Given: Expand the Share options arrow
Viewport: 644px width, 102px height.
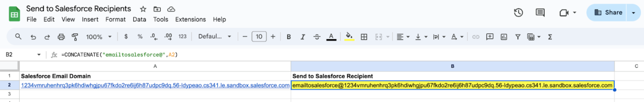Looking at the screenshot, I should pyautogui.click(x=633, y=13).
